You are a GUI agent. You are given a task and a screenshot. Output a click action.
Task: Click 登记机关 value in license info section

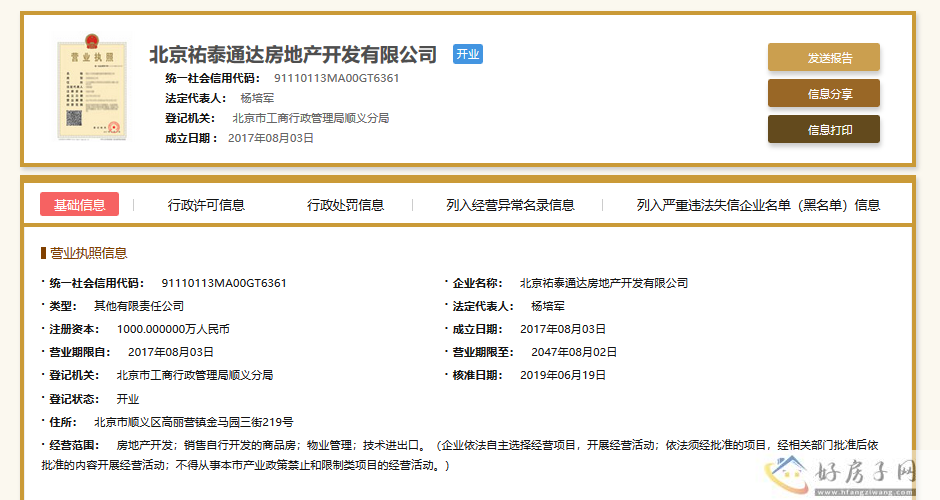click(x=195, y=375)
